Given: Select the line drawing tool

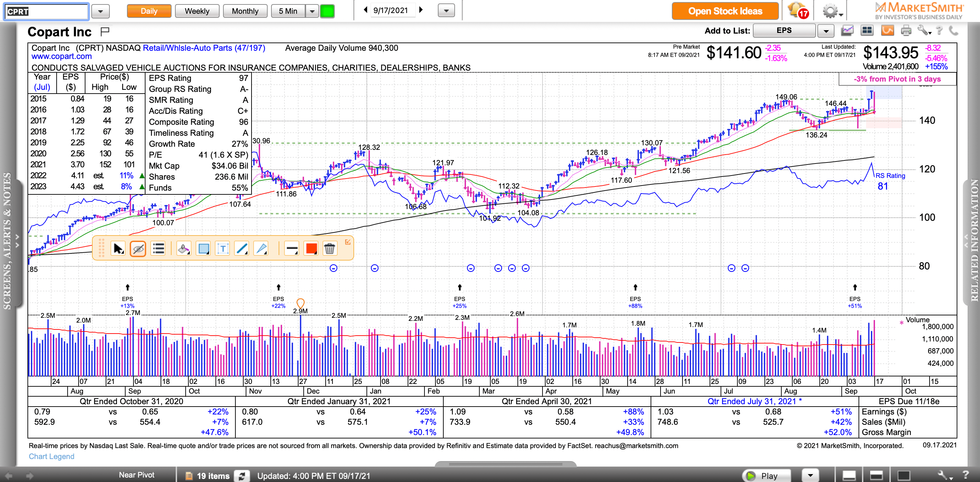Looking at the screenshot, I should 242,249.
